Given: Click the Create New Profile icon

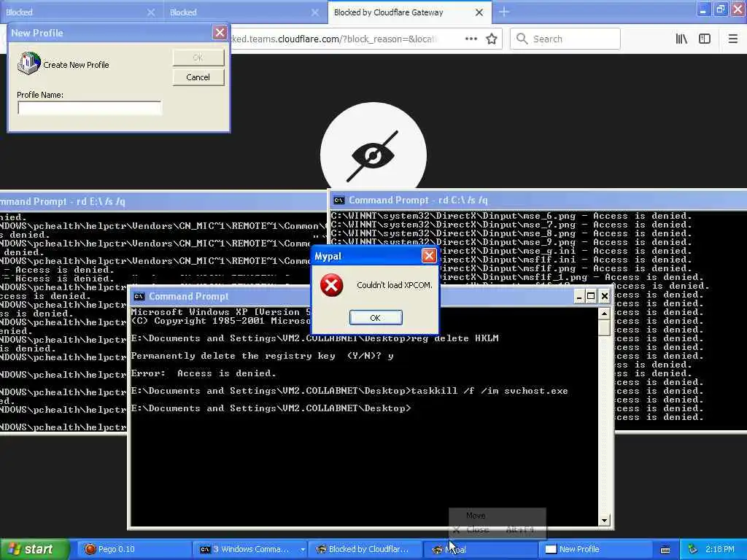Looking at the screenshot, I should click(29, 63).
